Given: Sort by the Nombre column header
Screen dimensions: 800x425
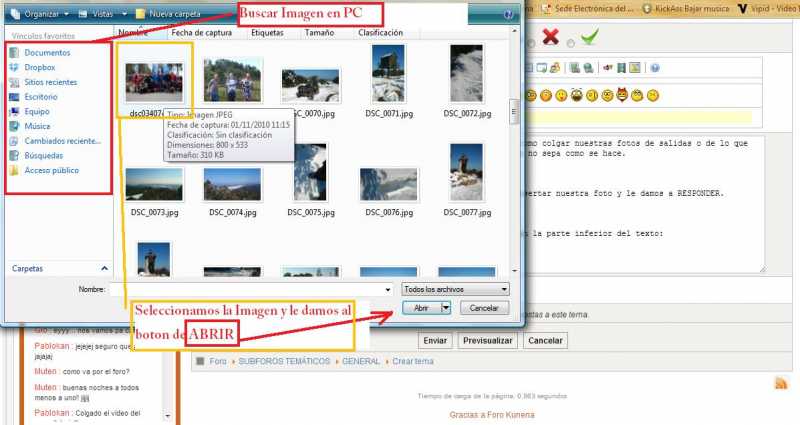Looking at the screenshot, I should click(140, 32).
